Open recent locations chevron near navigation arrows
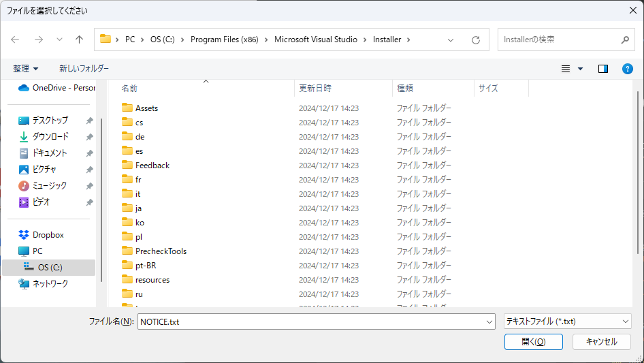 point(59,40)
